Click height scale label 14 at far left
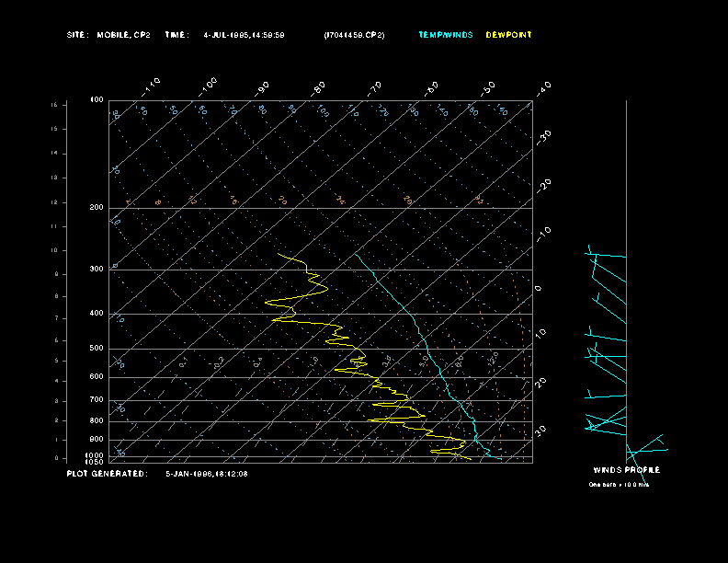The height and width of the screenshot is (563, 728). point(54,154)
